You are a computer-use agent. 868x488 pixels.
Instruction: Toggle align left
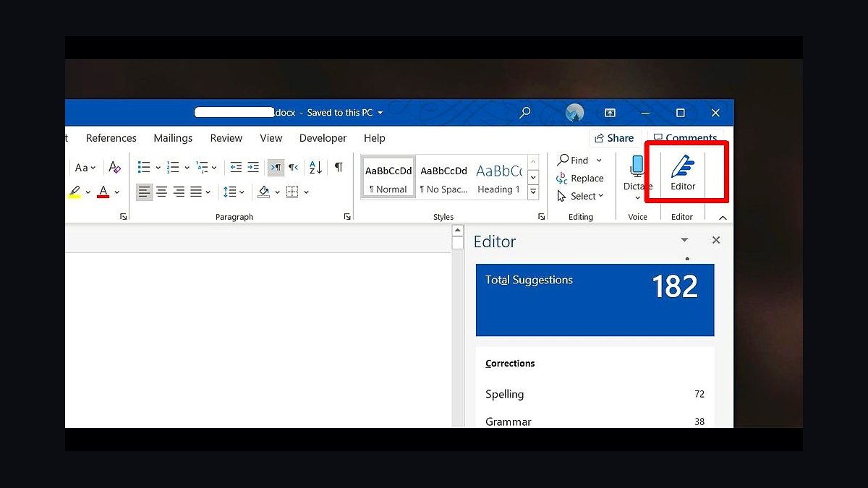pos(144,192)
